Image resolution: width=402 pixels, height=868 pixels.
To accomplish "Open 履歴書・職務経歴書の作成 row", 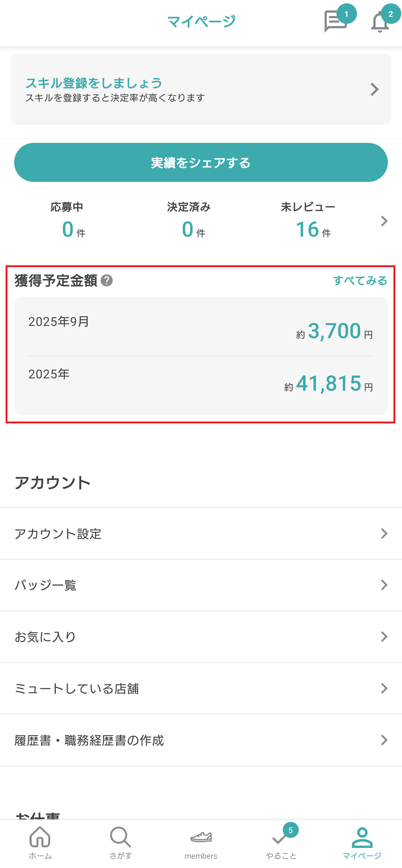I will pyautogui.click(x=201, y=740).
